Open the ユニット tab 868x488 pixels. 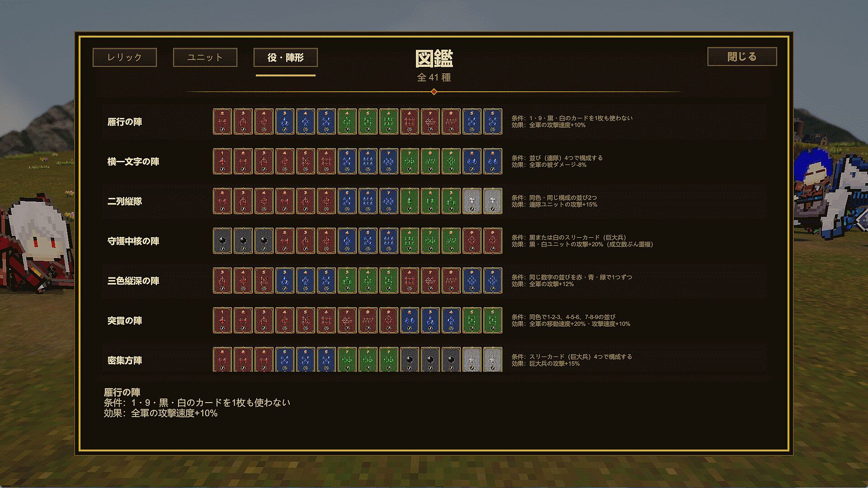coord(205,57)
